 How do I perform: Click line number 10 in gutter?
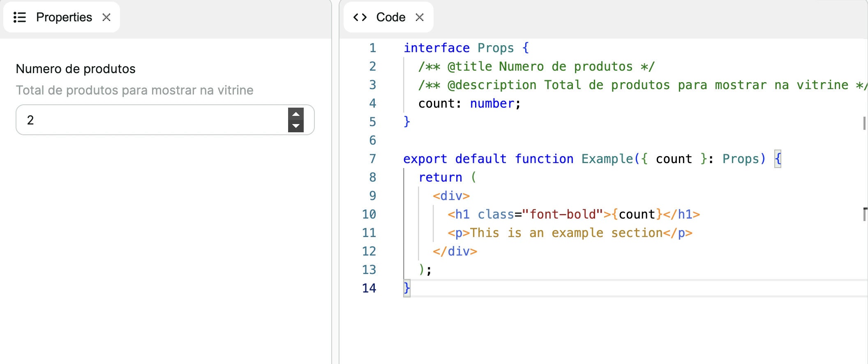pyautogui.click(x=369, y=214)
